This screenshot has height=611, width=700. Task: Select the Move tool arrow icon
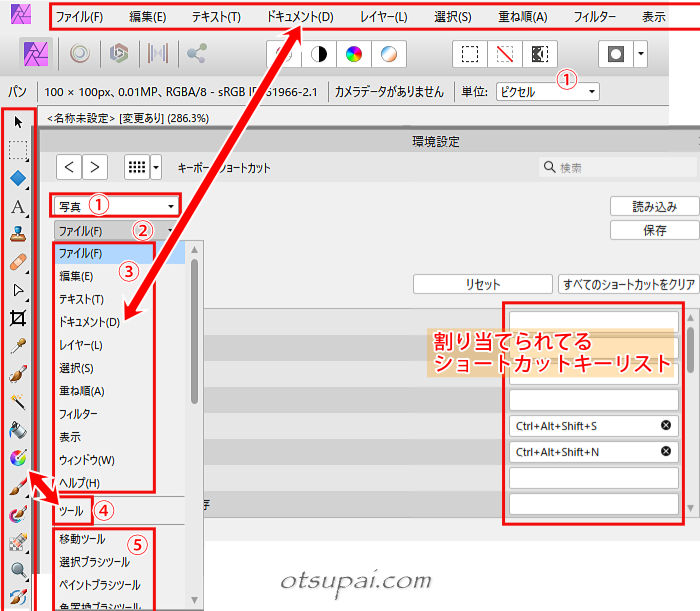tap(18, 123)
